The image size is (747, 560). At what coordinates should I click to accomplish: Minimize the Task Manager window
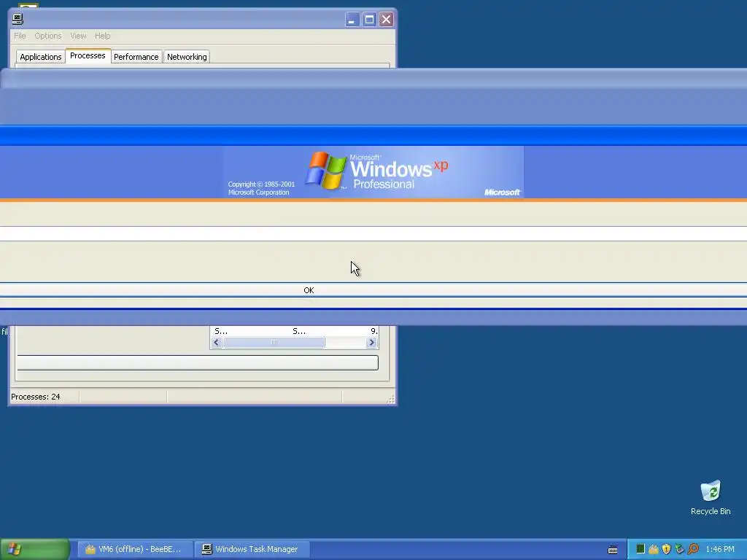pos(352,20)
